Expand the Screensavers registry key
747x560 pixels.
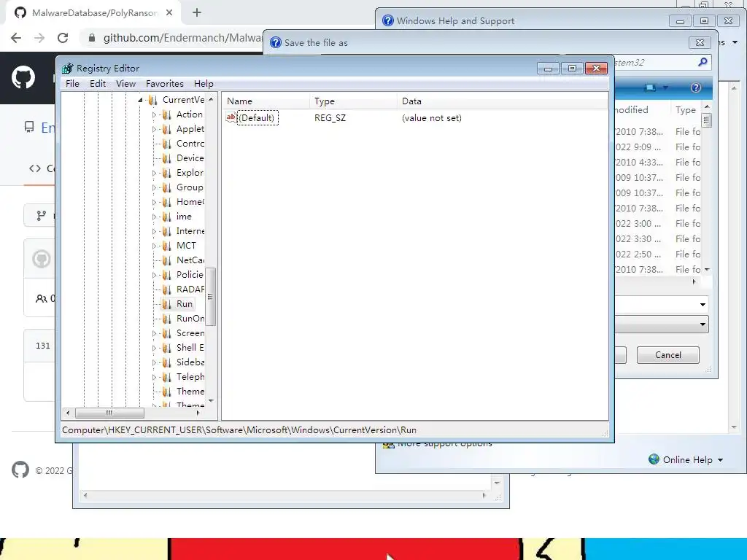(x=154, y=334)
